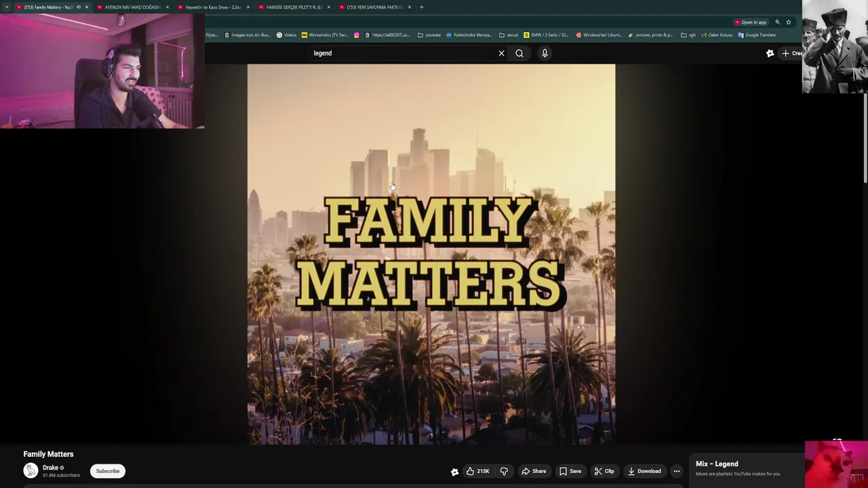Download the Family Matters video
This screenshot has height=488, width=868.
[x=644, y=471]
